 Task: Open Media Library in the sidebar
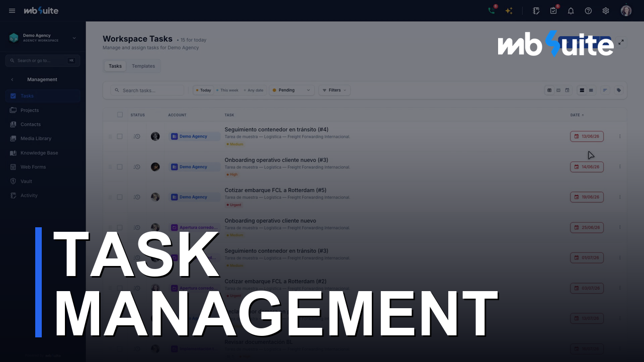tap(43, 138)
